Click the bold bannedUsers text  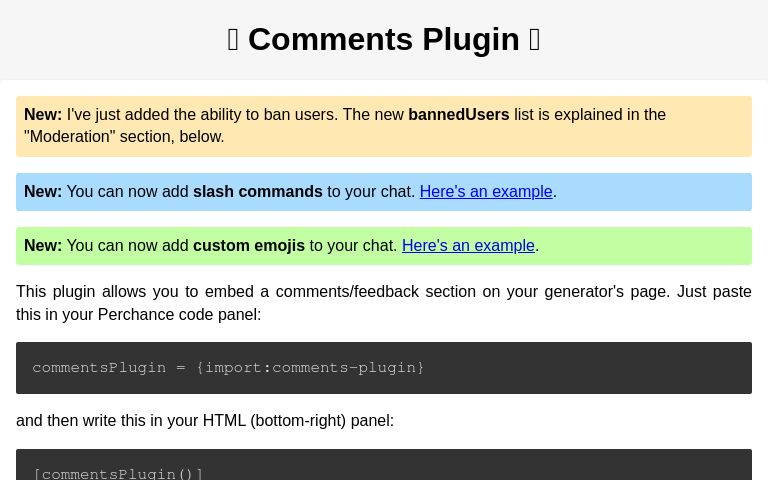458,114
